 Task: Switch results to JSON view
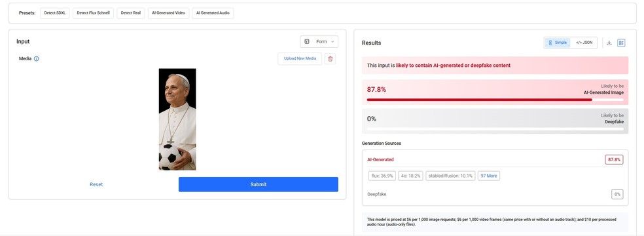[x=584, y=43]
